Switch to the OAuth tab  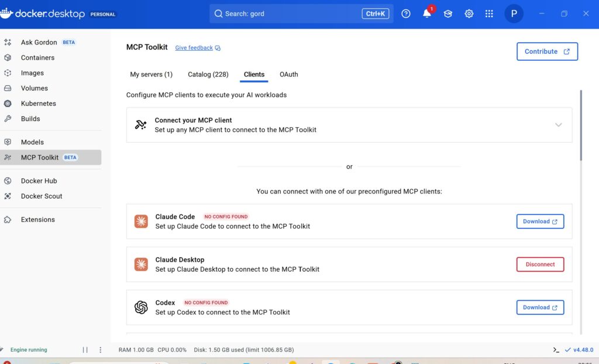pyautogui.click(x=288, y=75)
